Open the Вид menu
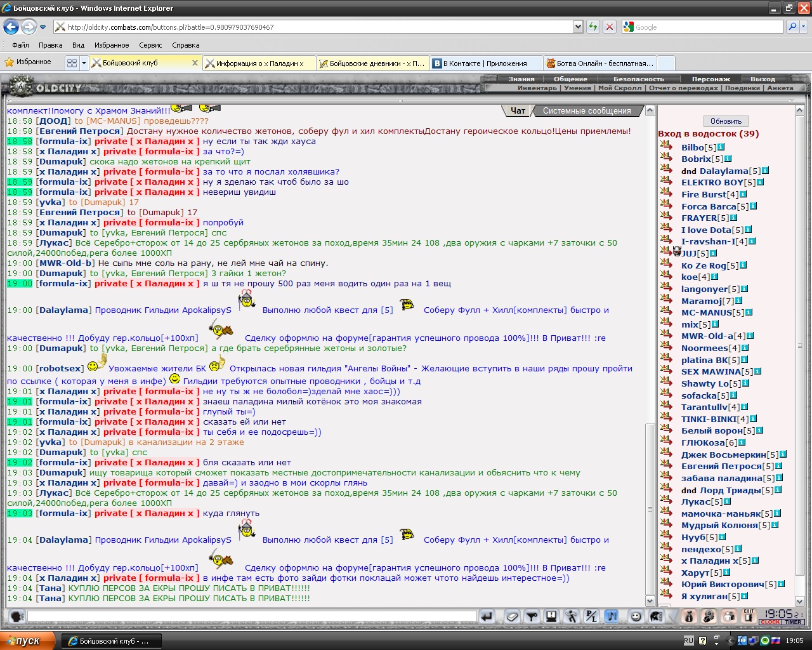The image size is (812, 650). [78, 45]
